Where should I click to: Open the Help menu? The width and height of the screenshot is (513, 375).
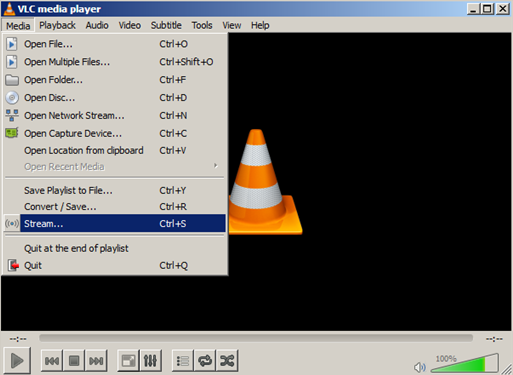point(260,25)
